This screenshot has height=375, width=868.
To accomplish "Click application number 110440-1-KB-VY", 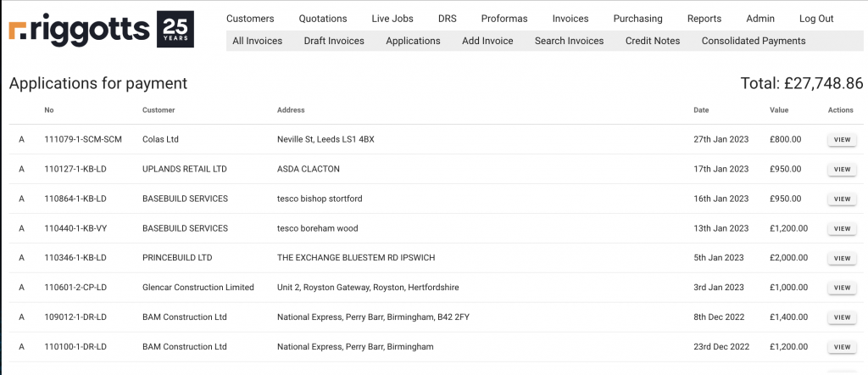I will [75, 228].
